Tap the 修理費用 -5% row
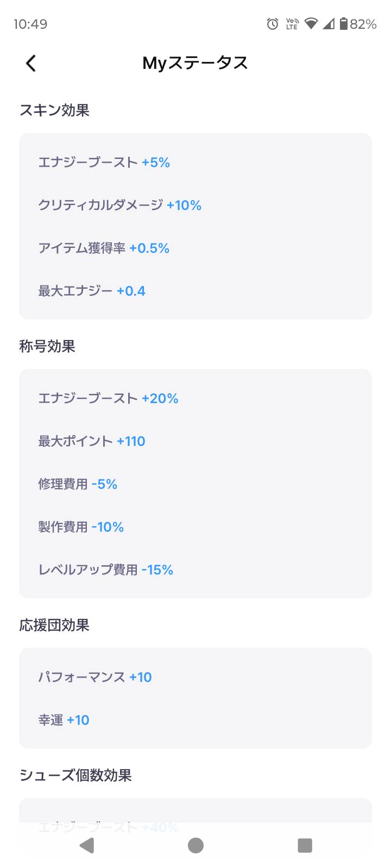The height and width of the screenshot is (868, 391). (x=78, y=484)
